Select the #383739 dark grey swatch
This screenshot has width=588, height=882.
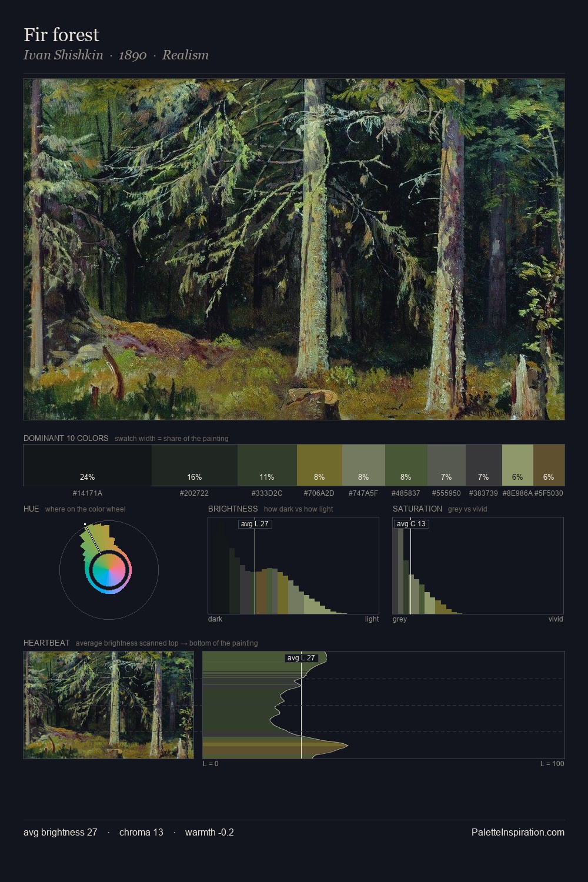(484, 465)
